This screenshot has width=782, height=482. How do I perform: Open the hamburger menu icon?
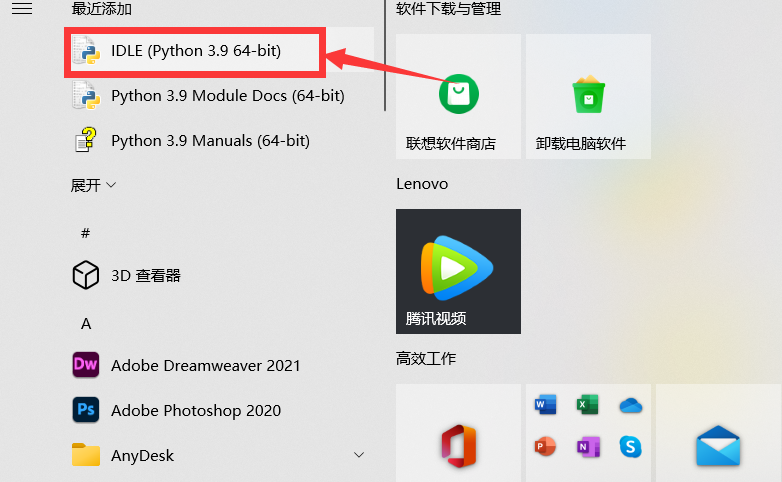22,8
